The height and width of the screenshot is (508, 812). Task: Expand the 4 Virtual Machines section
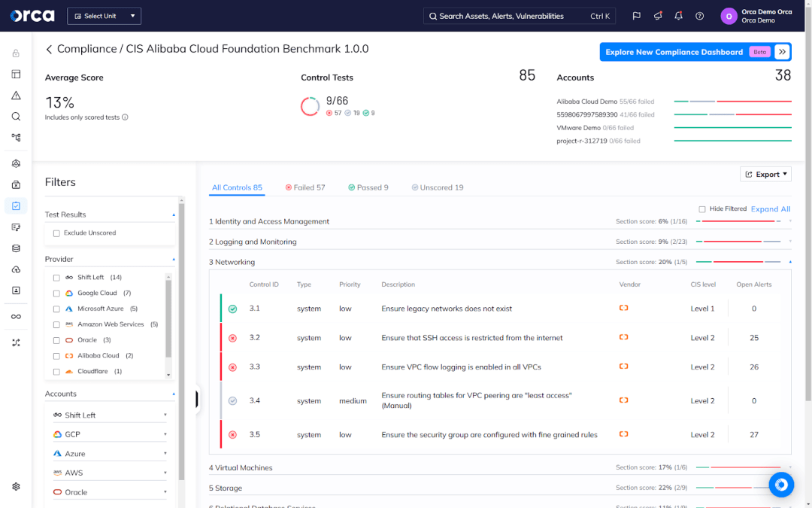[x=500, y=467]
